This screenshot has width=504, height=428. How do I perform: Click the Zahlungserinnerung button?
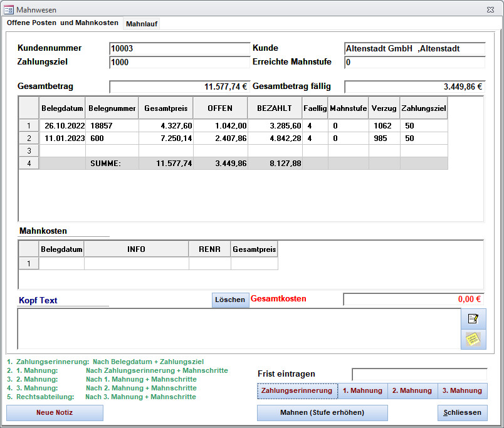click(297, 391)
